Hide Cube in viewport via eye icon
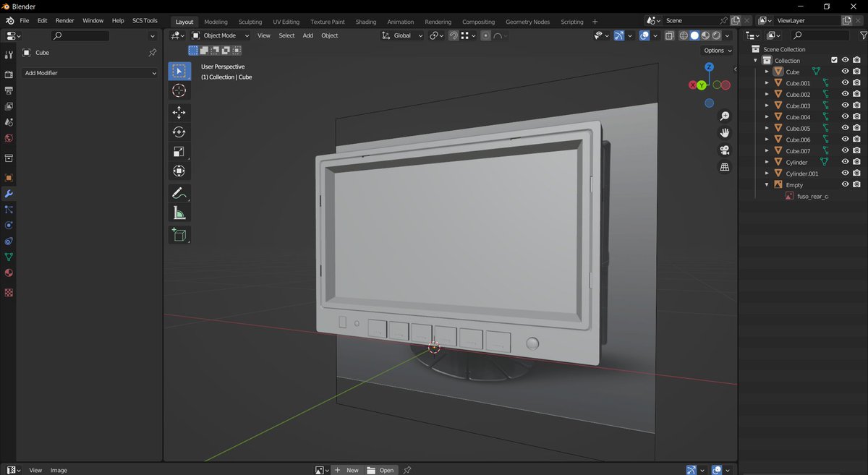This screenshot has height=475, width=868. tap(845, 72)
